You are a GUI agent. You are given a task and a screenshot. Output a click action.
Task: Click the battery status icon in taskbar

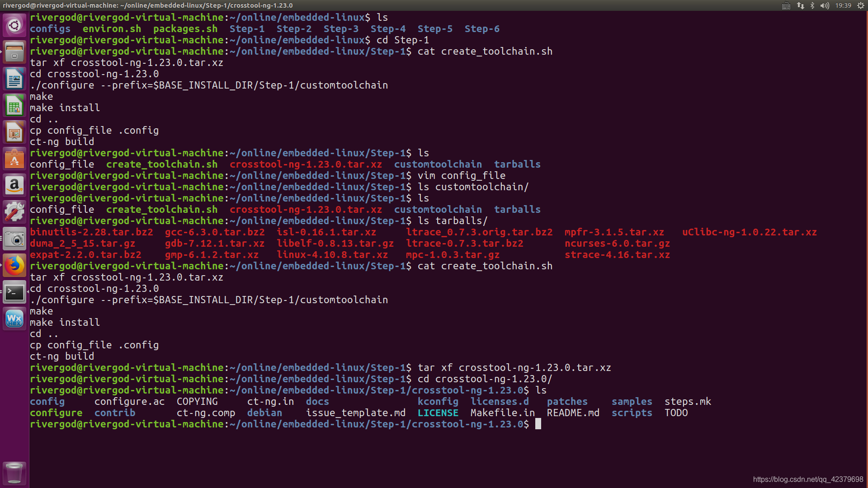pos(861,5)
